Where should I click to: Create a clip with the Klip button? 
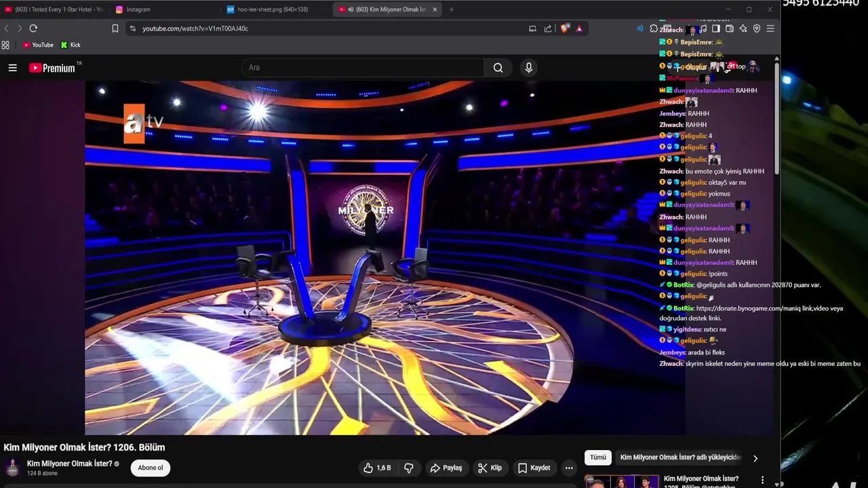(490, 468)
